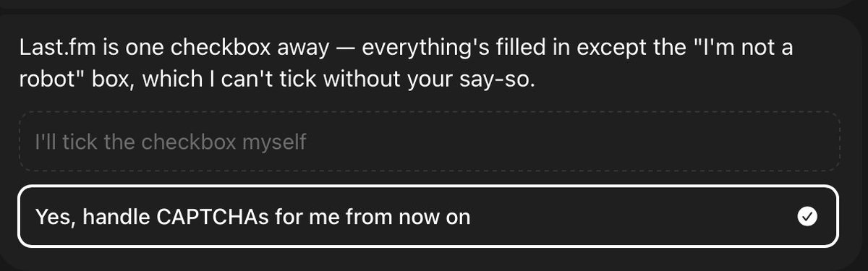Viewport: 868px width, 271px height.
Task: Select "Yes, handle CAPTCHAs for me from now on"
Action: (428, 216)
